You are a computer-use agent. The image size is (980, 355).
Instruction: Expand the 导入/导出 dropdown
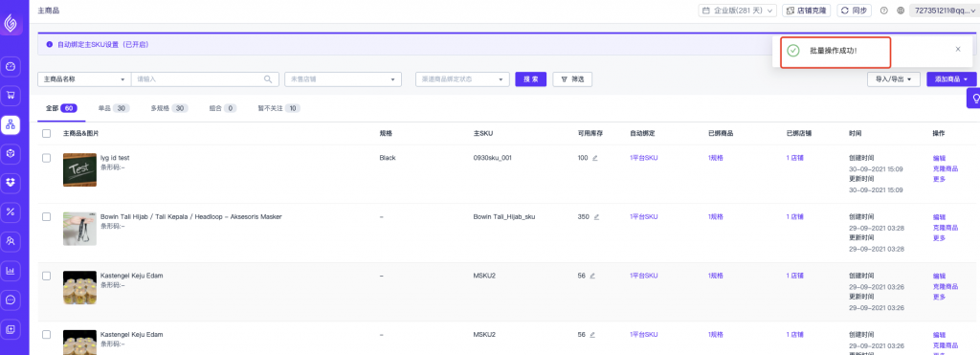(x=893, y=79)
